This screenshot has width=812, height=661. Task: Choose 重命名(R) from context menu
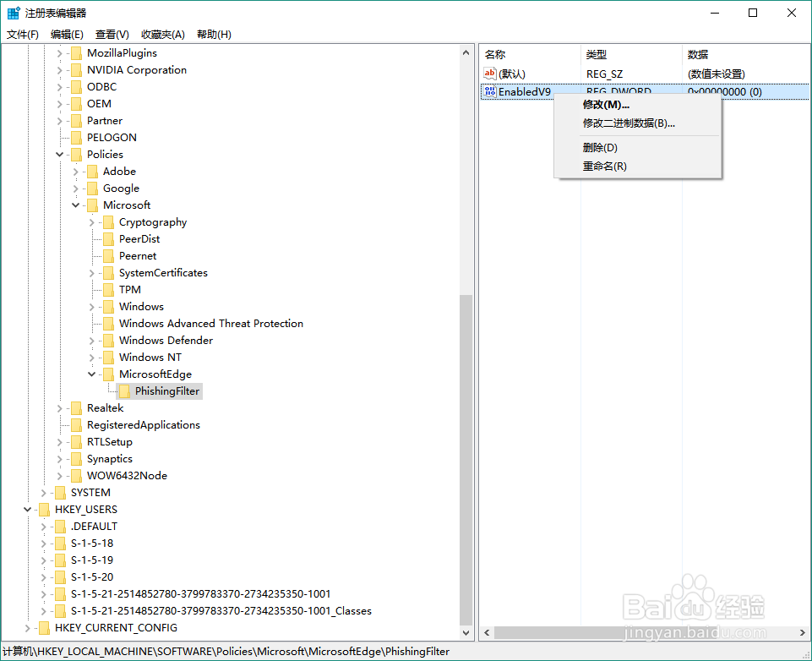(x=638, y=167)
